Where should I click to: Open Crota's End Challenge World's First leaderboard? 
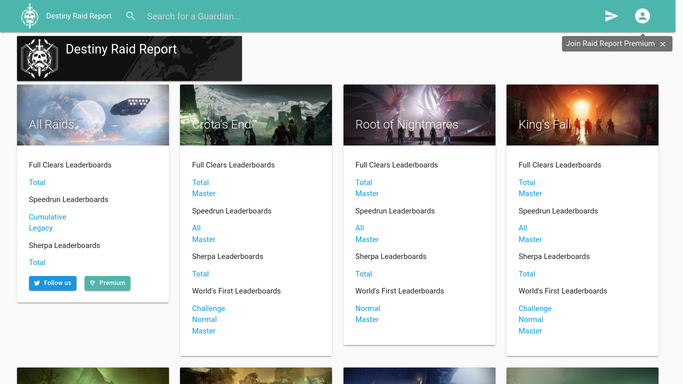coord(208,308)
